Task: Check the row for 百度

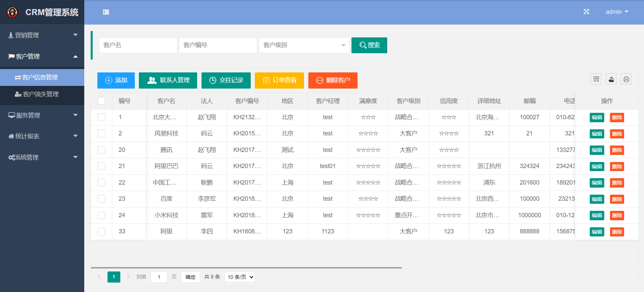Action: (x=101, y=199)
